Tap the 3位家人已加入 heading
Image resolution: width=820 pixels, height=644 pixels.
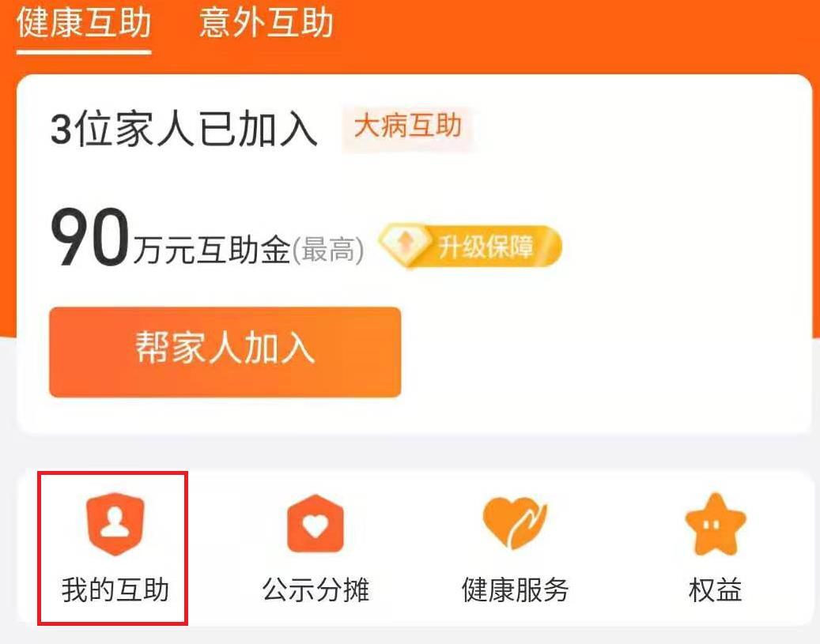pyautogui.click(x=183, y=130)
